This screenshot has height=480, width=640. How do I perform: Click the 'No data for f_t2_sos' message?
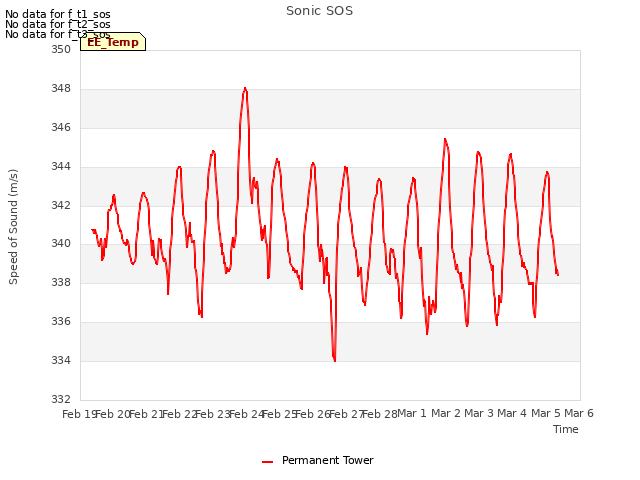[x=58, y=24]
